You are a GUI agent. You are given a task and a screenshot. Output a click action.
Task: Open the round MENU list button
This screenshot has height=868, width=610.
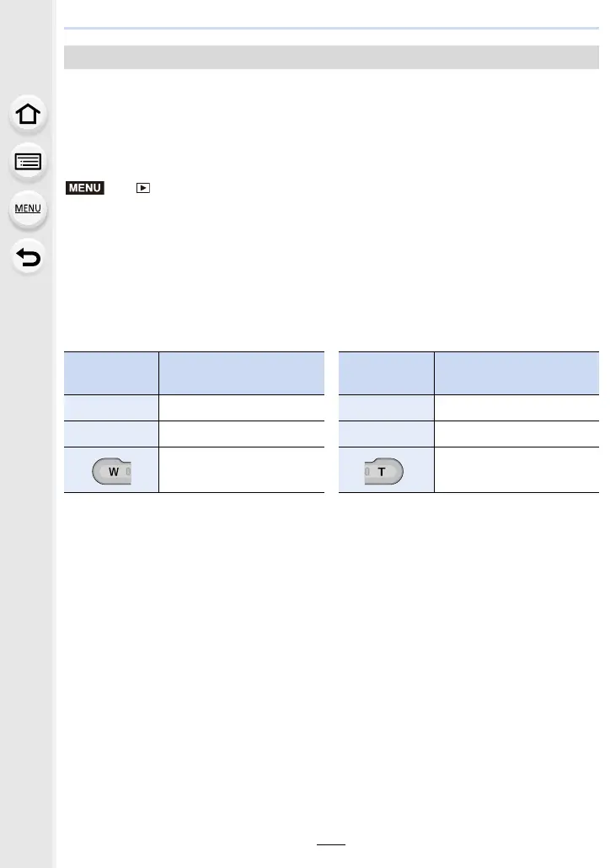[x=28, y=209]
